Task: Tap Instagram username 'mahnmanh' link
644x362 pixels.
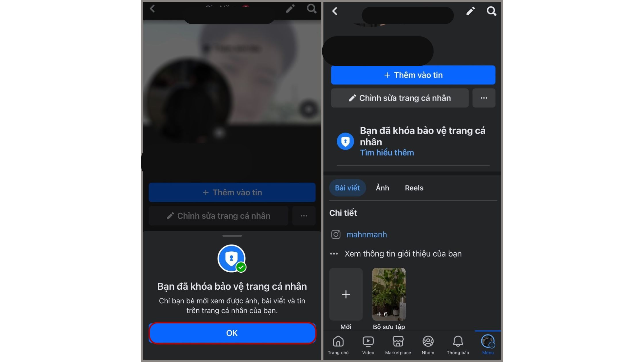Action: [x=366, y=234]
